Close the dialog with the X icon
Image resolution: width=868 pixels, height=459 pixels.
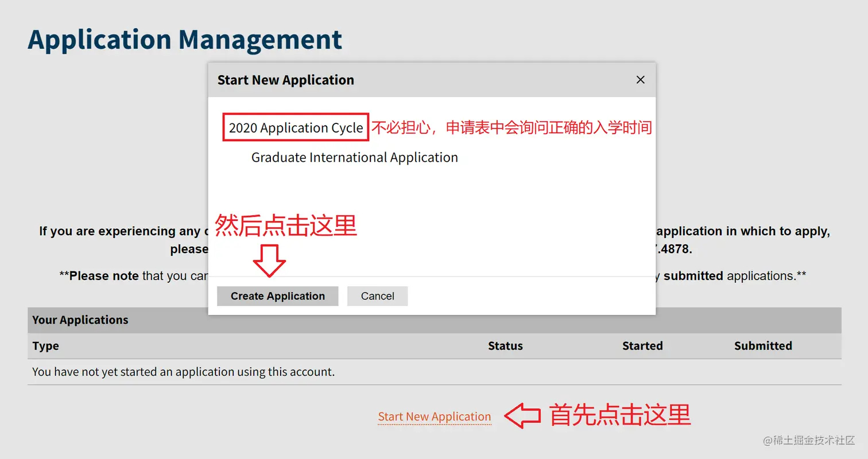click(x=641, y=80)
